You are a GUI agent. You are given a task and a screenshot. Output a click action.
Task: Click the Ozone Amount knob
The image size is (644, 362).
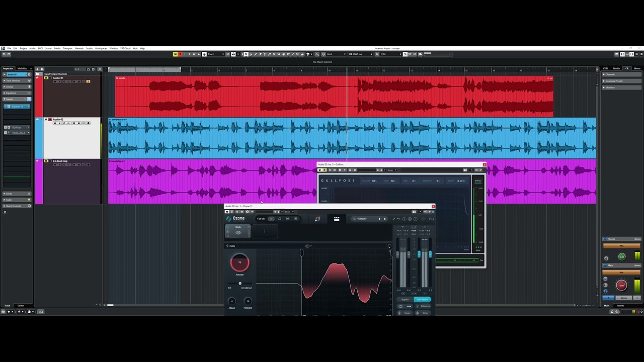point(240,262)
